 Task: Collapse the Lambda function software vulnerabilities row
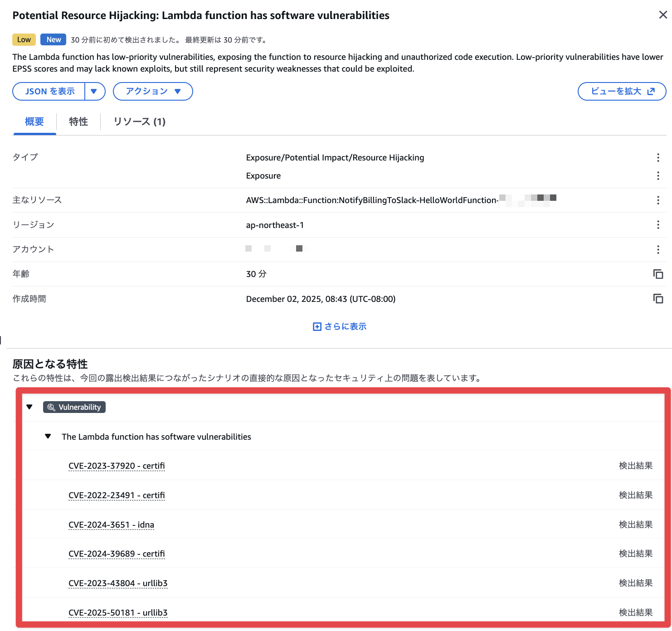click(x=48, y=437)
